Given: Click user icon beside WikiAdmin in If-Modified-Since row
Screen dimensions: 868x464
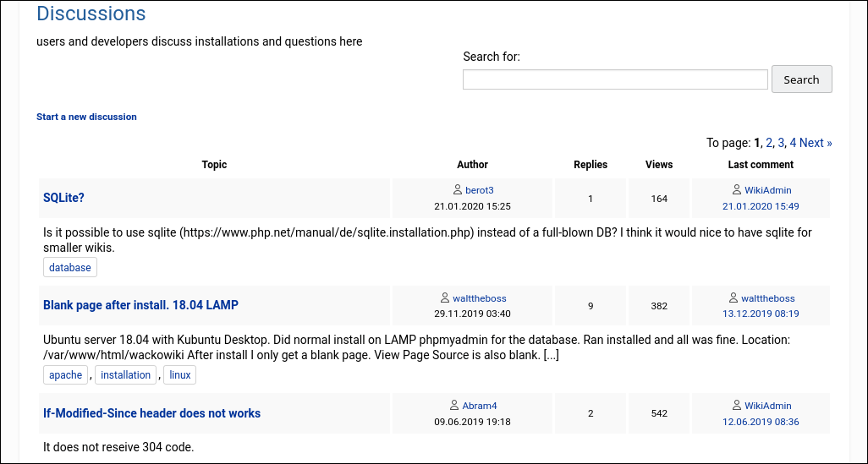Looking at the screenshot, I should (736, 406).
